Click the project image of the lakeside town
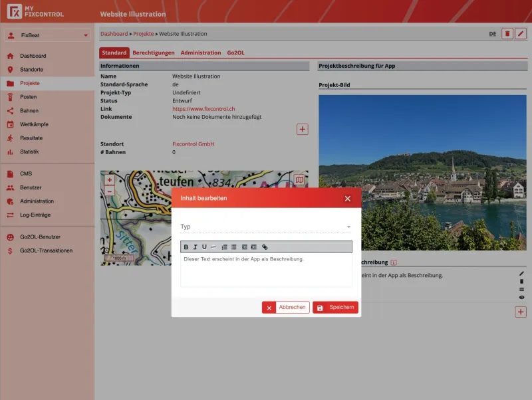 pyautogui.click(x=422, y=173)
